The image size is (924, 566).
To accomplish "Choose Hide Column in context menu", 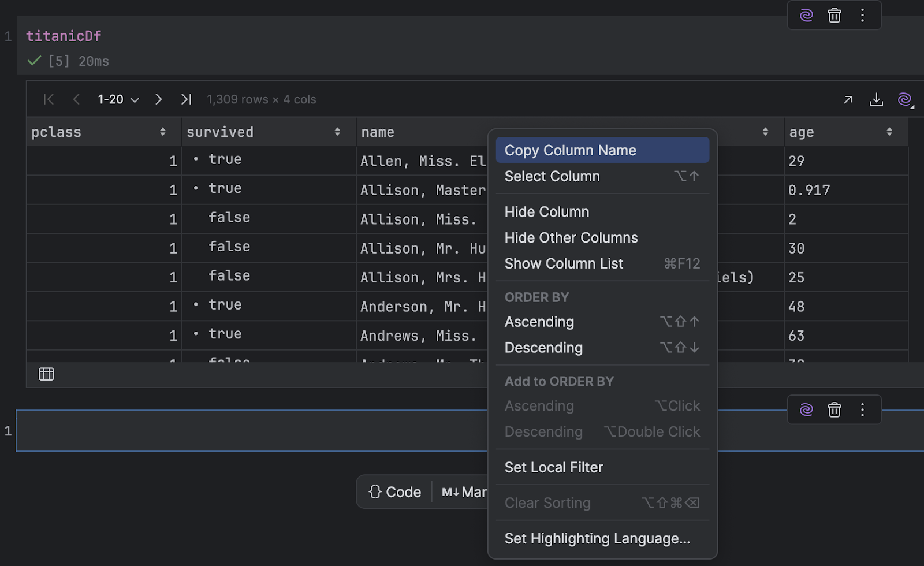I will [x=602, y=212].
